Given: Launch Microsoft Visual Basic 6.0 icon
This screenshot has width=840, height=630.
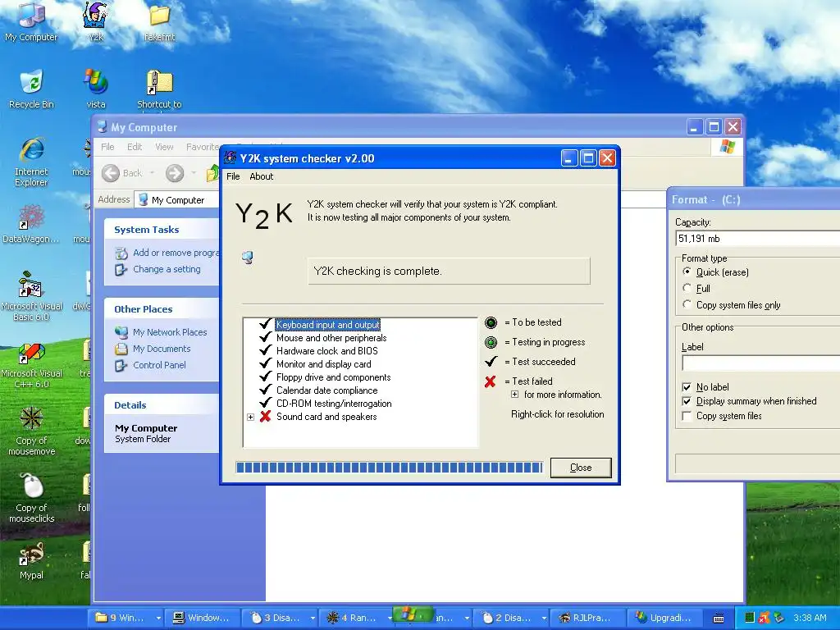Looking at the screenshot, I should point(31,295).
